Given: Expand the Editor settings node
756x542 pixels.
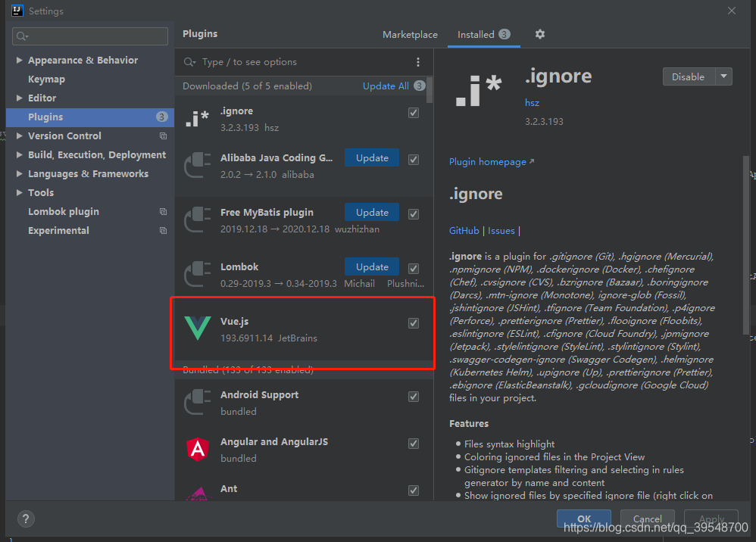Looking at the screenshot, I should 19,98.
